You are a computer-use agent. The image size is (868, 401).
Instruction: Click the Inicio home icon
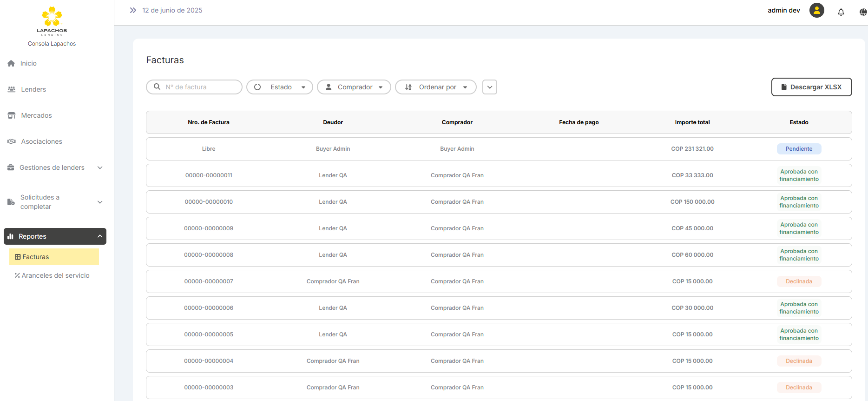(x=11, y=63)
